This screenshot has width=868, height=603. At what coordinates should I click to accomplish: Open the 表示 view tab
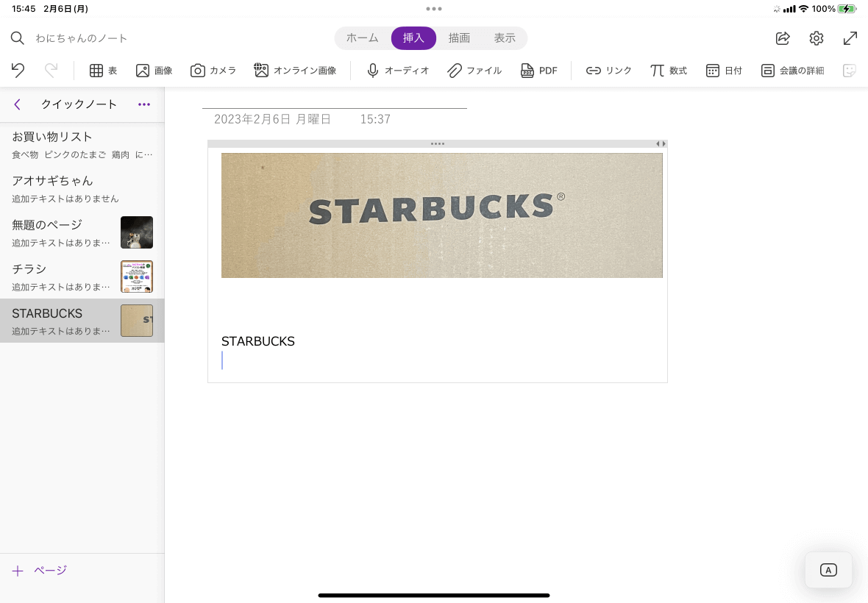(x=505, y=38)
